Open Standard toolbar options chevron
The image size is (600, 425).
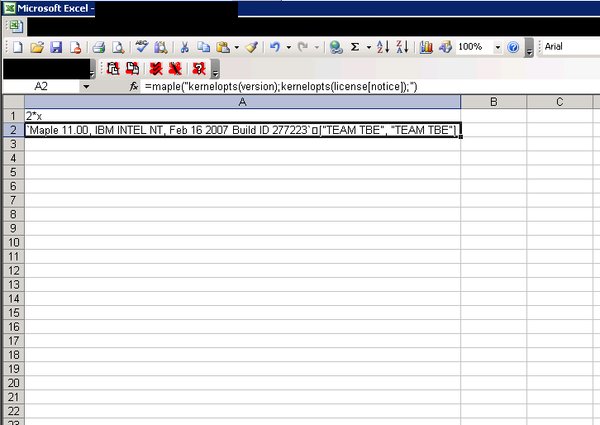tap(529, 48)
